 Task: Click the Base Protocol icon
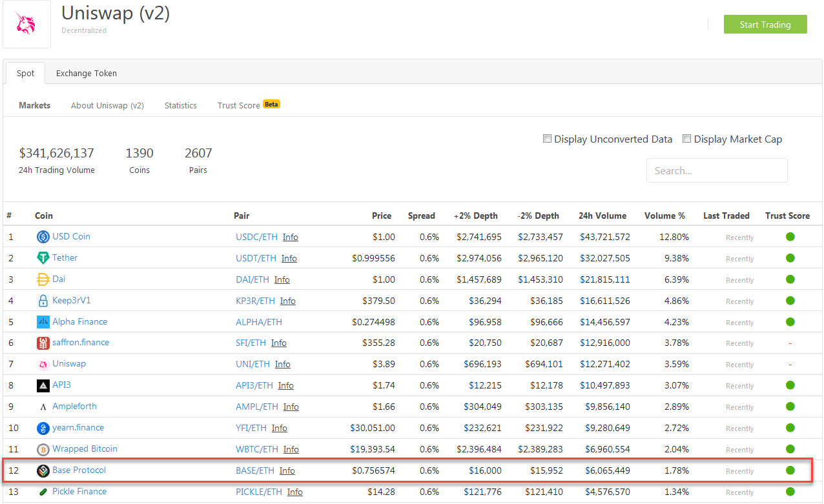coord(43,470)
